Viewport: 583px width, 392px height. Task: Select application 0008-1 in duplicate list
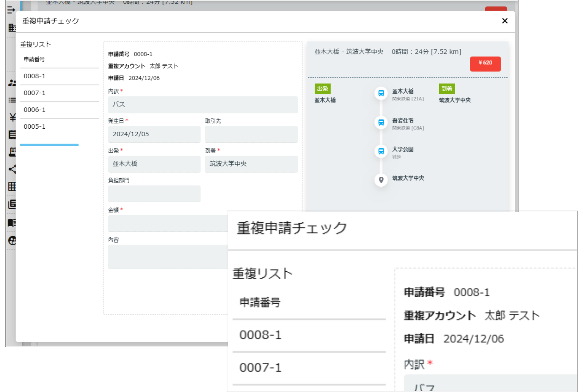(59, 76)
